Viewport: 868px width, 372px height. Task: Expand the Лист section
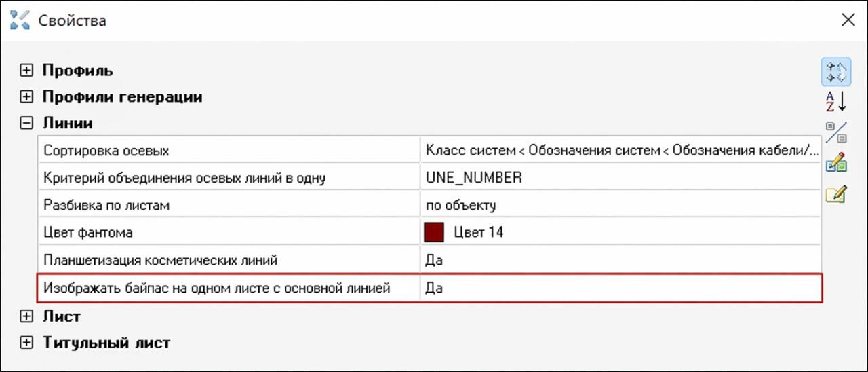click(x=26, y=316)
